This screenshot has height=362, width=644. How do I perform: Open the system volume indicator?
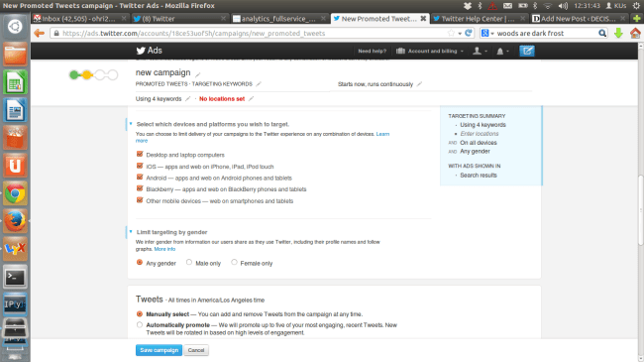[563, 6]
